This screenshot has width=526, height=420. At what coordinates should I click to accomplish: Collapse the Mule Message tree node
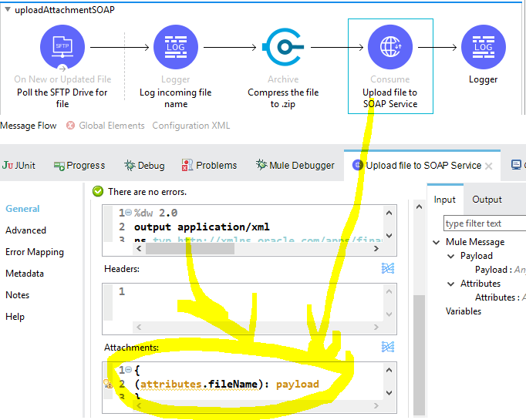tap(436, 242)
